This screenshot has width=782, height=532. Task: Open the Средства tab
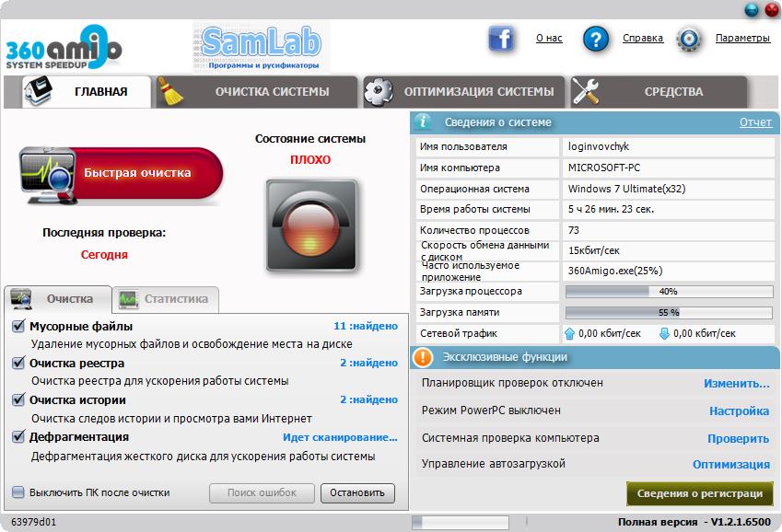tap(659, 92)
